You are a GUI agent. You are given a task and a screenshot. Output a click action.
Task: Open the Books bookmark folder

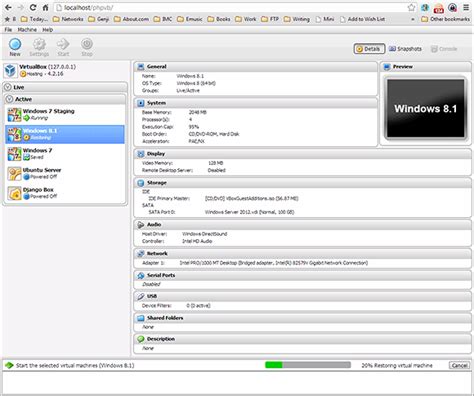(x=219, y=19)
